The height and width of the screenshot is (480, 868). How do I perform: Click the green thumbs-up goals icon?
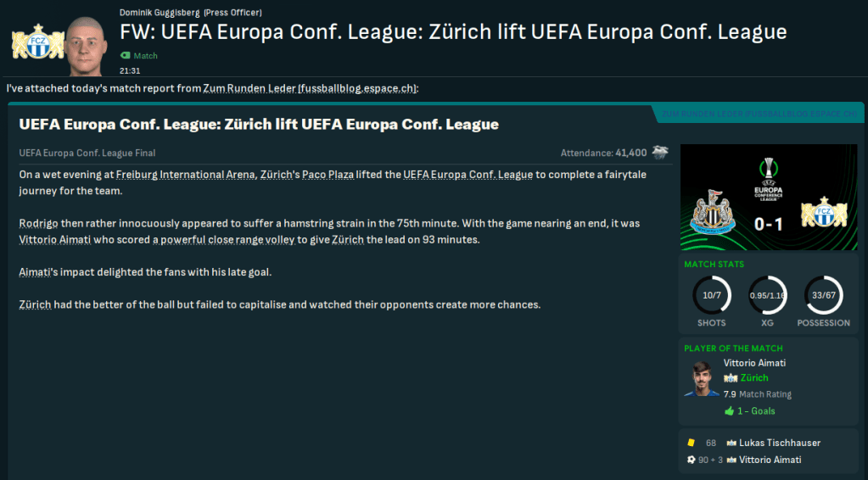[729, 411]
